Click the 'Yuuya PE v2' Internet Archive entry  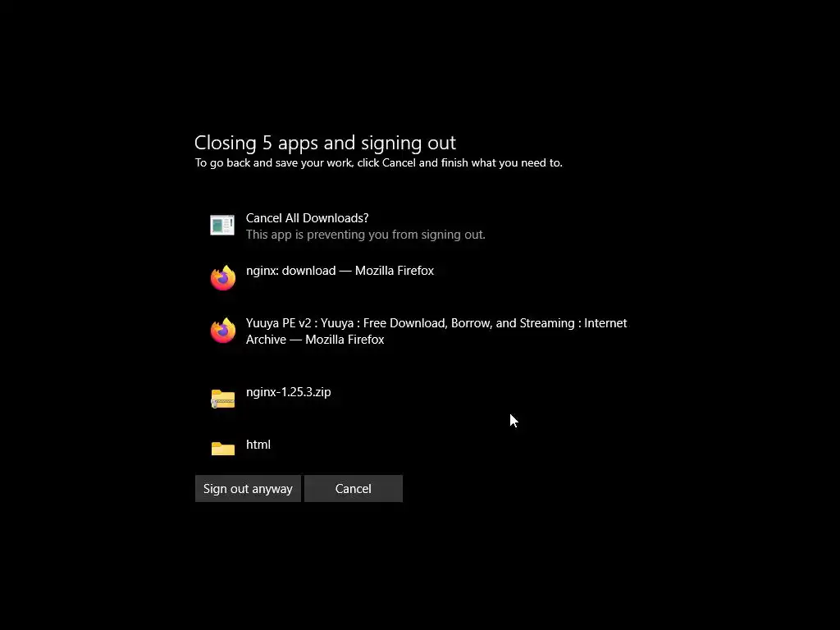(x=436, y=331)
